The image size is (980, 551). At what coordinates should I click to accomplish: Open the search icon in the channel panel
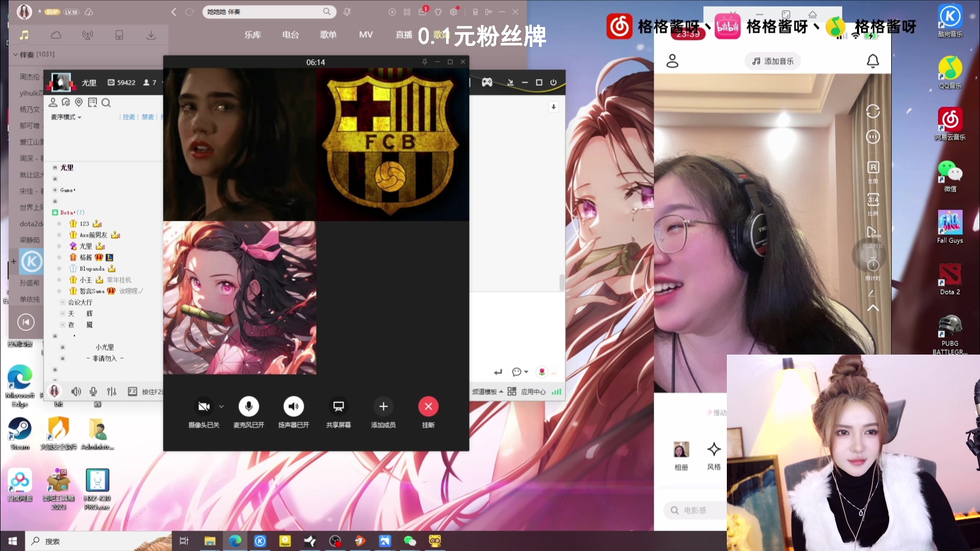pos(106,103)
